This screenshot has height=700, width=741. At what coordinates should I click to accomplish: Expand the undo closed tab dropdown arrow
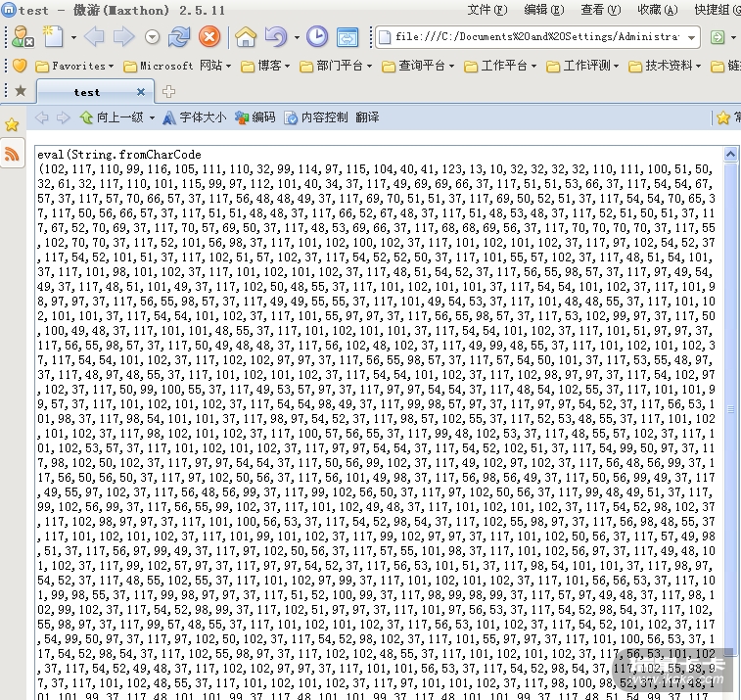click(297, 37)
